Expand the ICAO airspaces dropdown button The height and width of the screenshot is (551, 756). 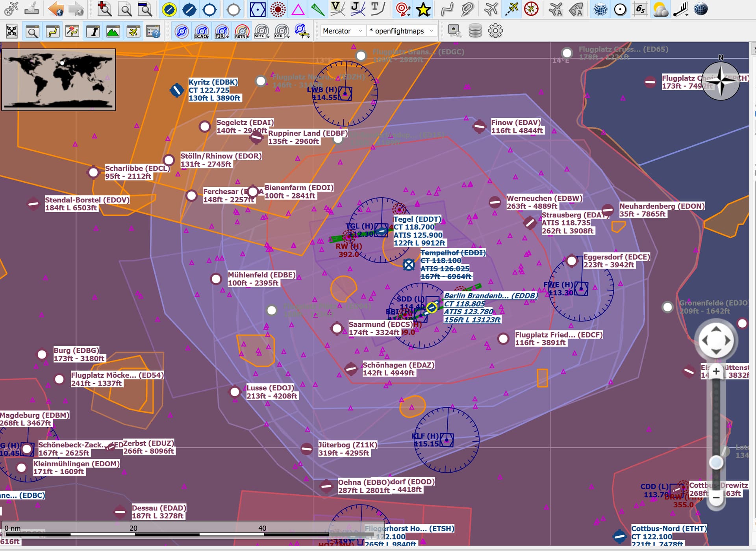pyautogui.click(x=202, y=31)
